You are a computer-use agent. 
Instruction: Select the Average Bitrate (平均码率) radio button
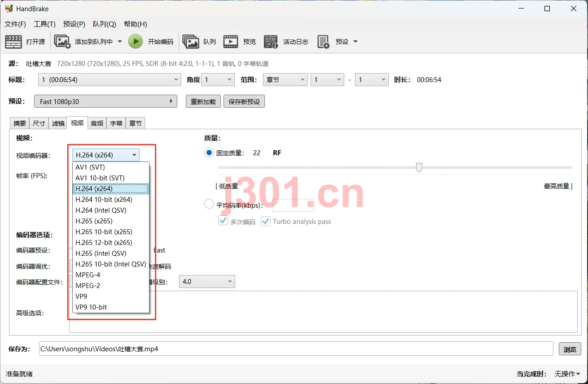pyautogui.click(x=209, y=204)
